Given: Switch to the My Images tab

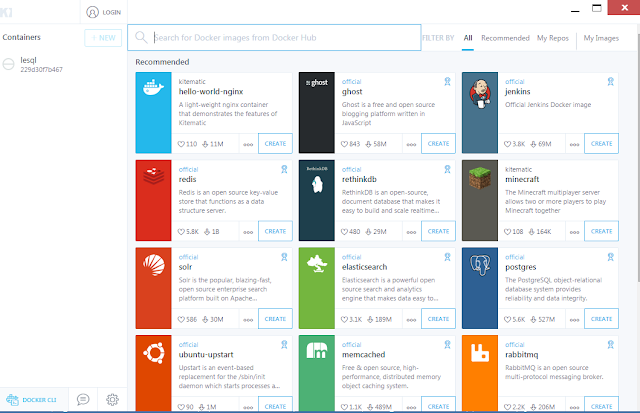Looking at the screenshot, I should click(601, 38).
